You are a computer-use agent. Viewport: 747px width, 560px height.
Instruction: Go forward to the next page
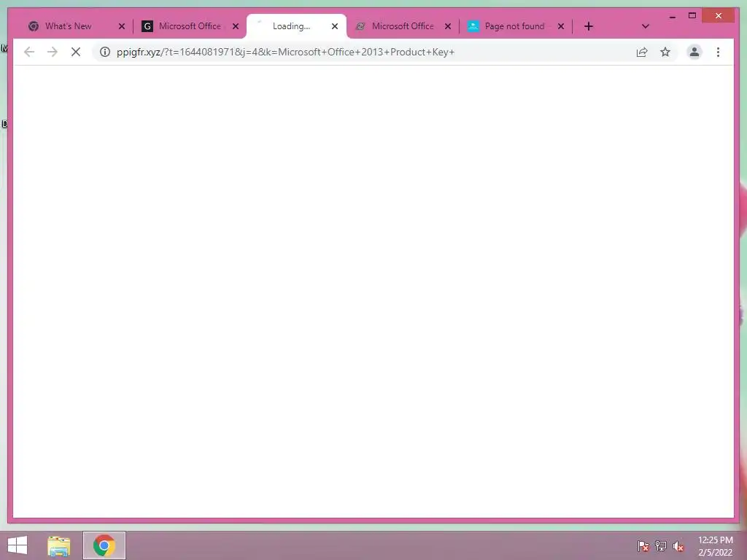[53, 52]
